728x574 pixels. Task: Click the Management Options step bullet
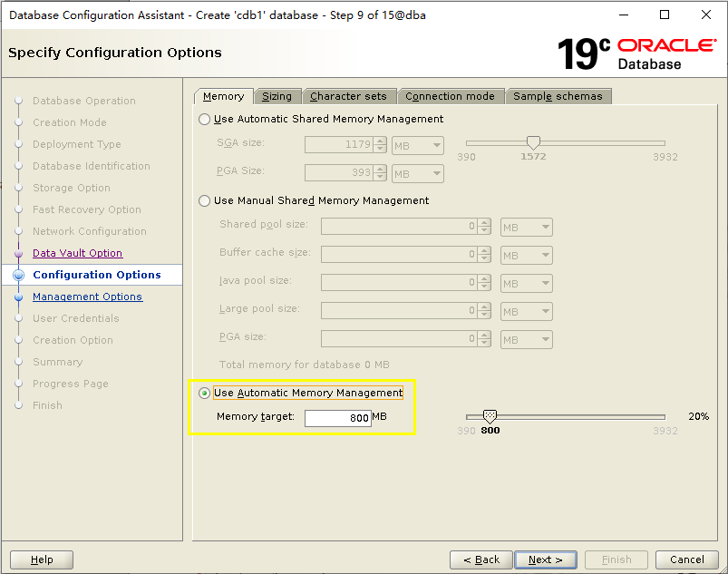point(18,297)
